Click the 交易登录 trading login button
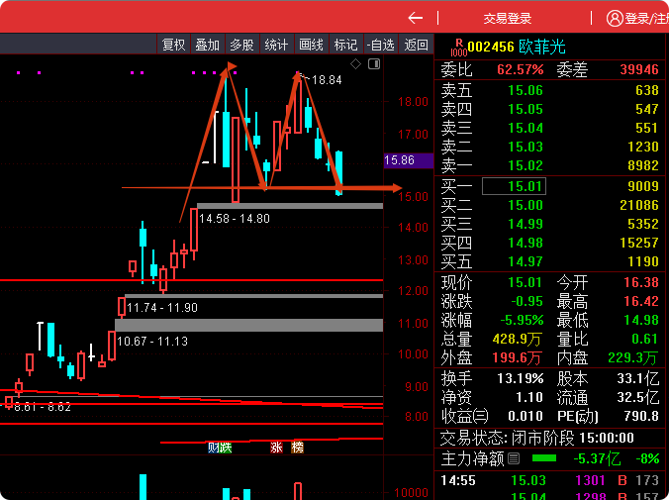Viewport: 669px width, 500px height. [x=507, y=17]
